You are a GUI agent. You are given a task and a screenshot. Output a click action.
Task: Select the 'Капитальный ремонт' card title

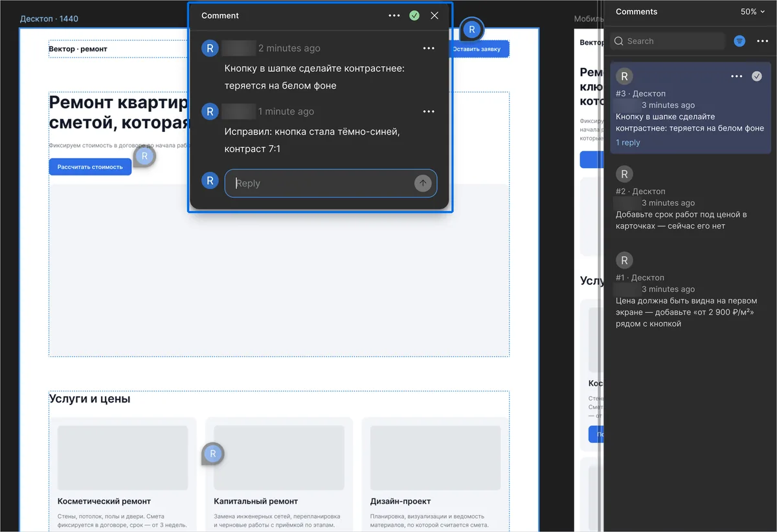click(x=256, y=501)
